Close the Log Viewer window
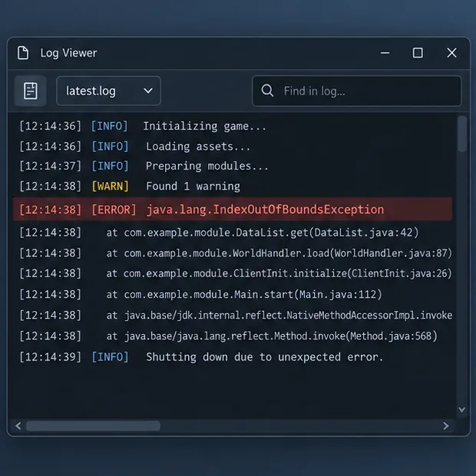The height and width of the screenshot is (476, 476). (451, 53)
